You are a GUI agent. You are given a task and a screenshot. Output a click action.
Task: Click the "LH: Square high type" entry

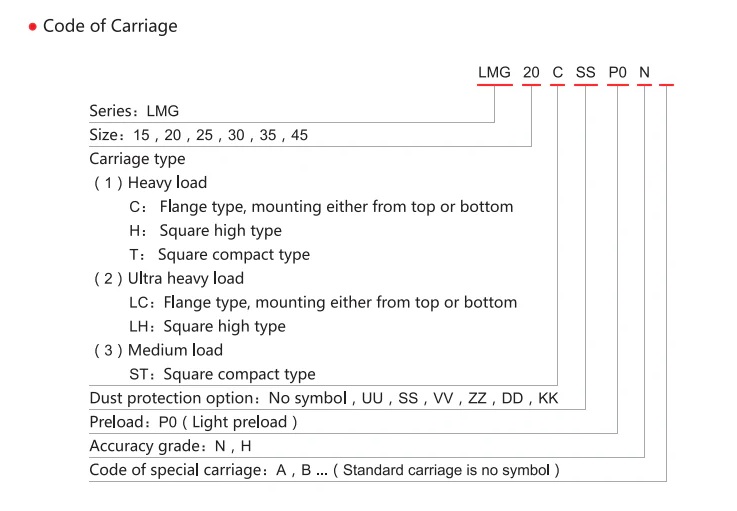pyautogui.click(x=207, y=327)
